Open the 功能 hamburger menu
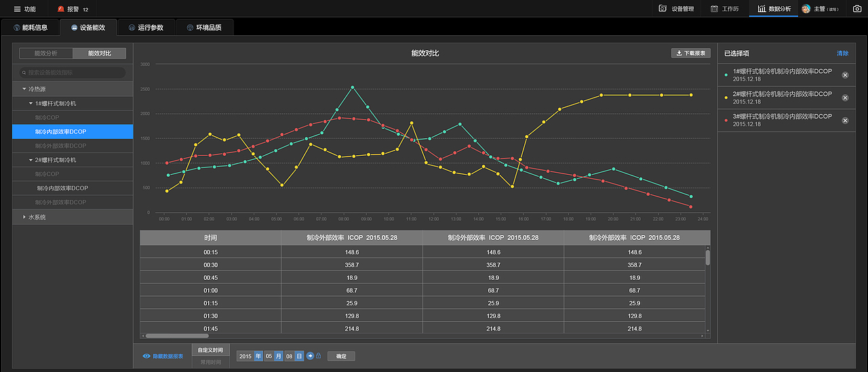The image size is (868, 372). [x=25, y=9]
